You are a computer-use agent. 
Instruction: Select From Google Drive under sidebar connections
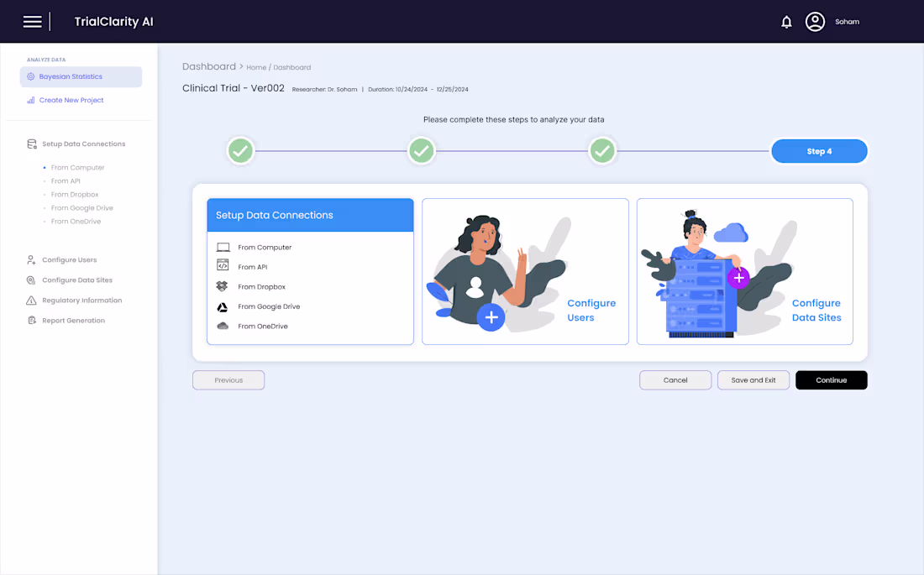pyautogui.click(x=81, y=207)
